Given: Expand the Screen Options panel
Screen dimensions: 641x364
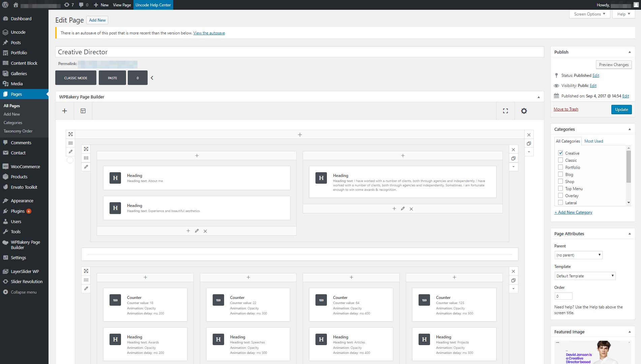Looking at the screenshot, I should (x=589, y=14).
